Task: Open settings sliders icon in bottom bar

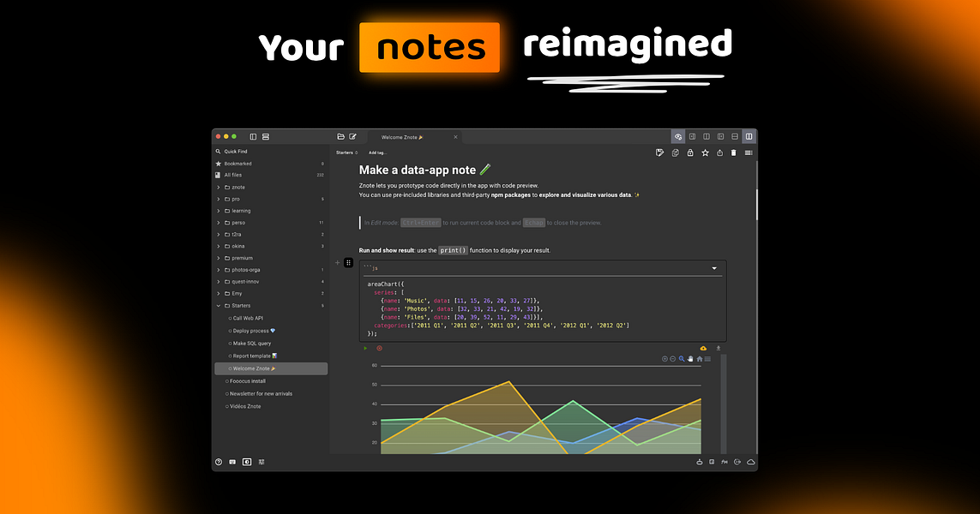Action: 262,462
